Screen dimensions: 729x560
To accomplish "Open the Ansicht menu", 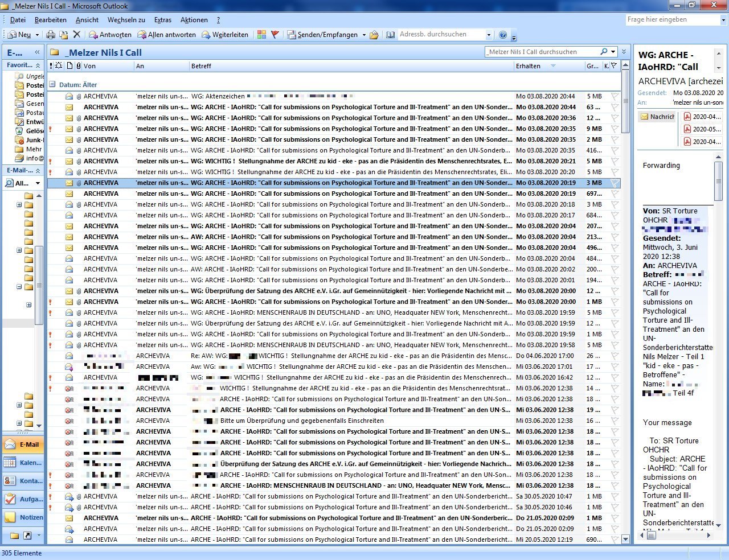I will pyautogui.click(x=87, y=20).
